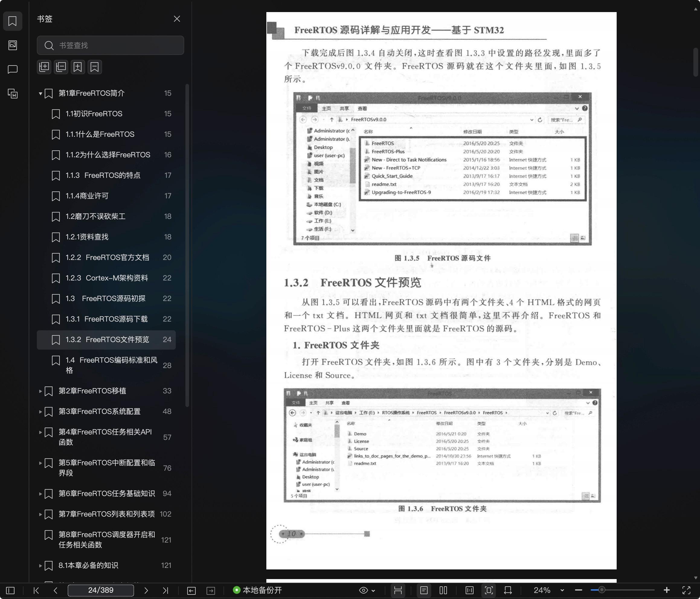This screenshot has width=700, height=599.
Task: Expand the 8.1本章必备的知识 bookmark
Action: (x=40, y=565)
